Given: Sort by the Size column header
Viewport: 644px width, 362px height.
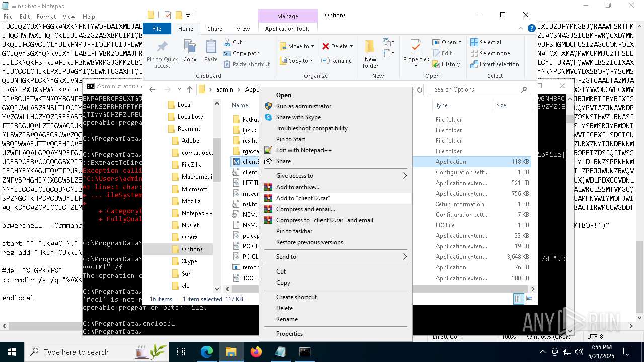Looking at the screenshot, I should (512, 105).
